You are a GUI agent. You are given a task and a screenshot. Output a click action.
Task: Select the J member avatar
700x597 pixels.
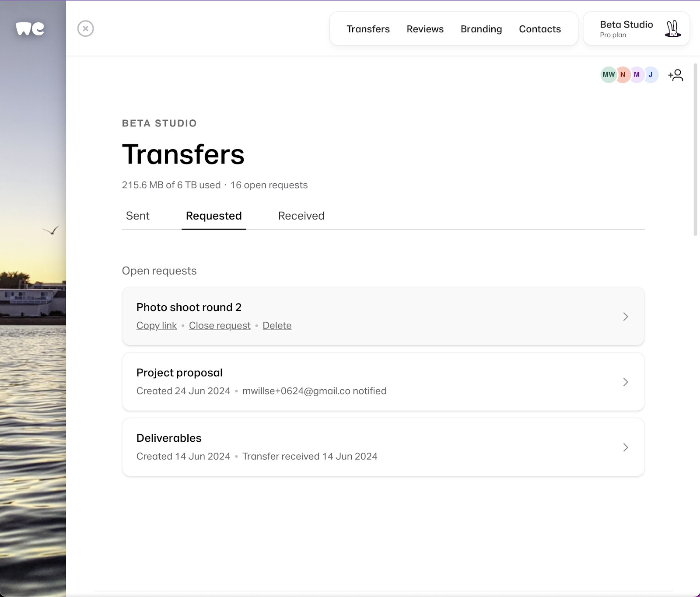click(x=651, y=75)
